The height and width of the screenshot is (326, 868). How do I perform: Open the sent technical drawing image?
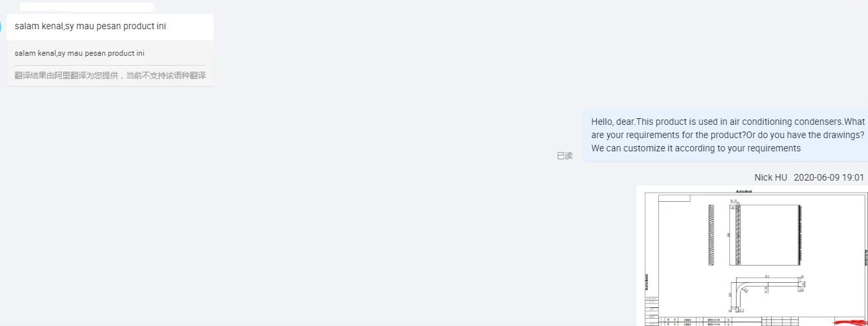pos(752,256)
